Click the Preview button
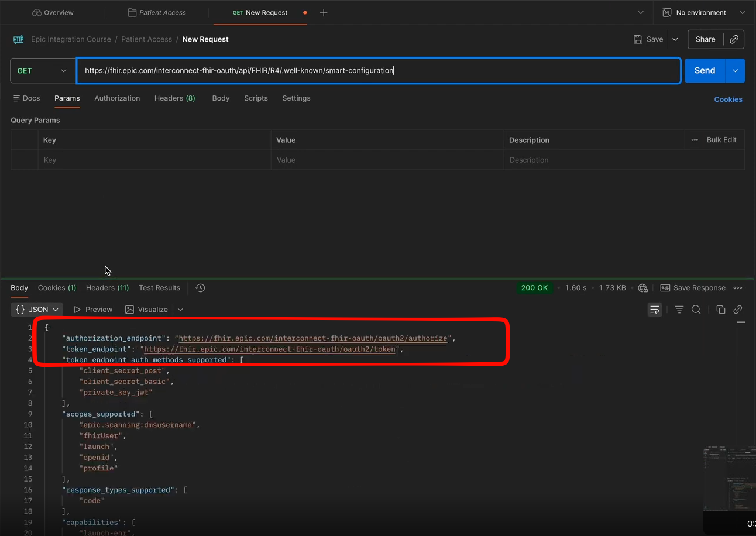756x536 pixels. coord(93,310)
